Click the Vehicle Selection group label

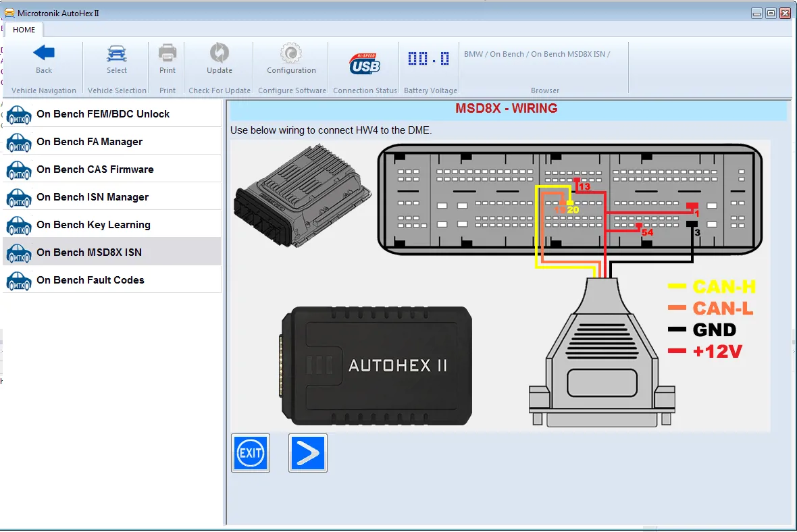coord(117,90)
